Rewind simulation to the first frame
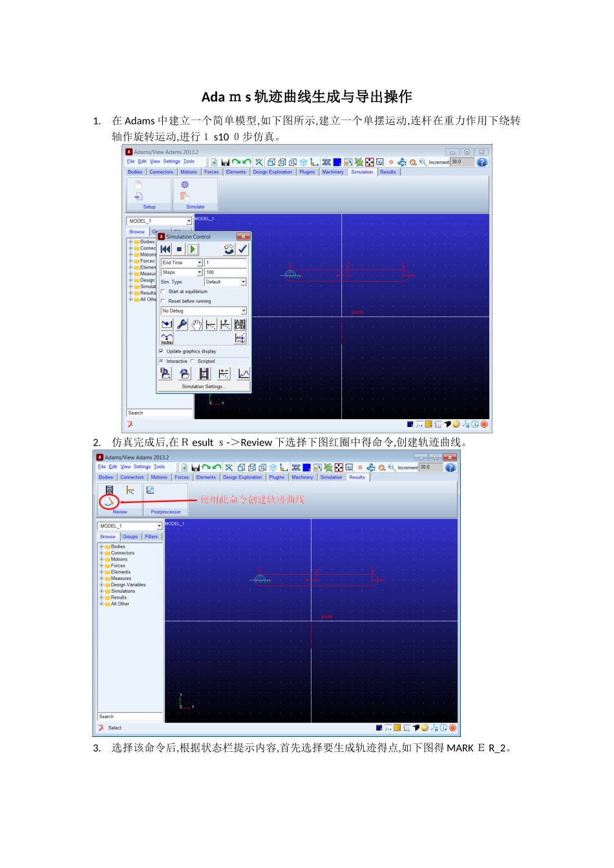Screen dimensions: 614x868 click(166, 249)
